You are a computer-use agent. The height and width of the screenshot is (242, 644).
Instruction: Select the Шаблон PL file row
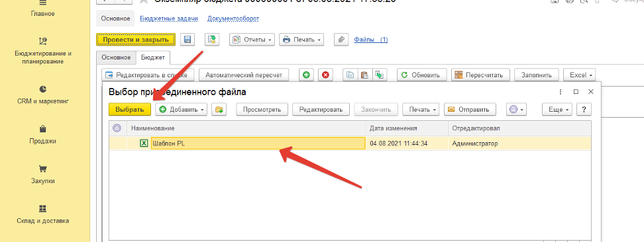[350, 143]
